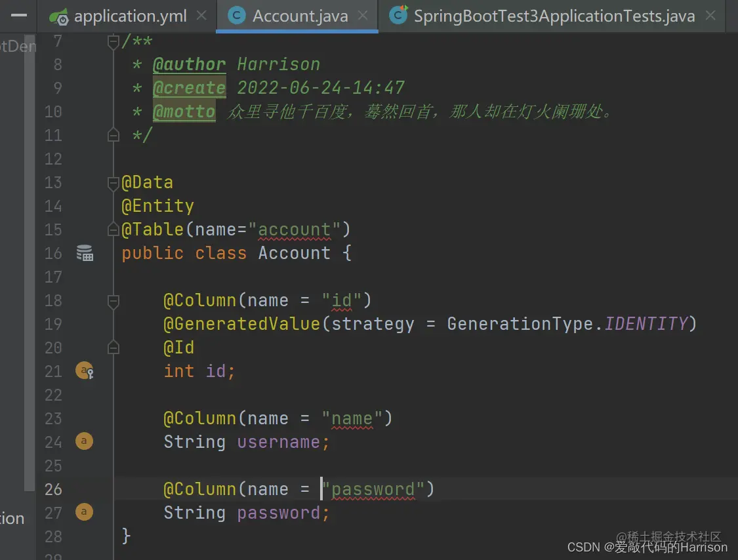Click the fold end marker at line 11
Viewport: 738px width, 560px height.
(113, 136)
